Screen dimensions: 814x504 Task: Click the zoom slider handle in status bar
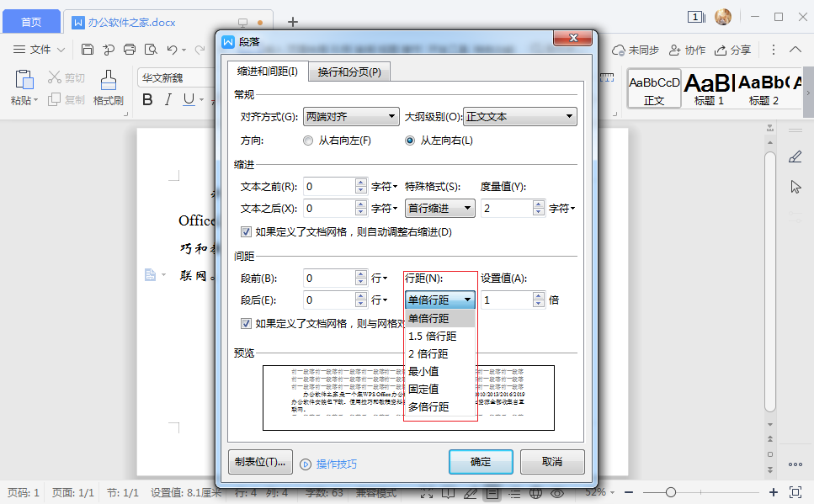[x=671, y=492]
